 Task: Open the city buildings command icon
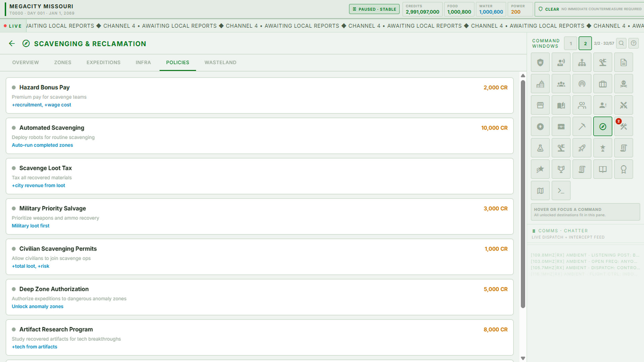540,84
